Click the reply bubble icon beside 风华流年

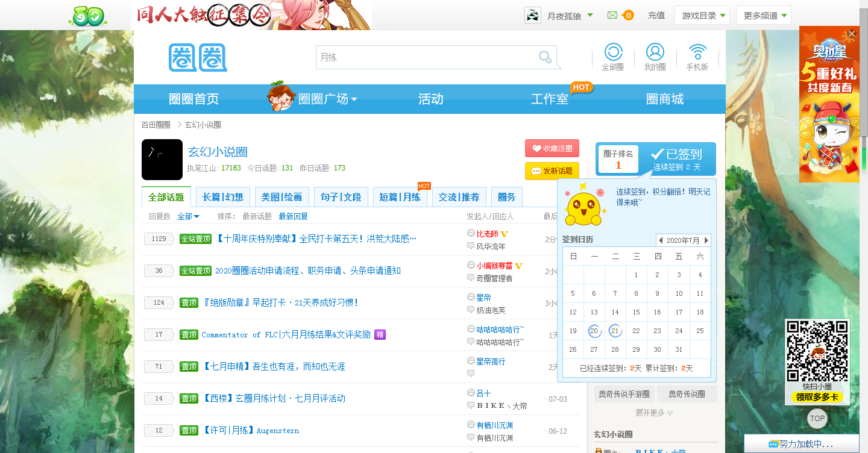click(x=471, y=246)
